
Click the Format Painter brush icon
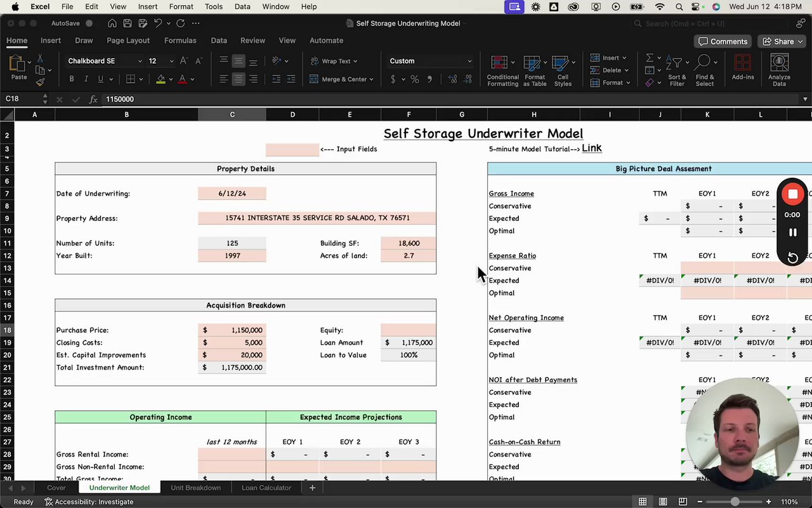[40, 82]
